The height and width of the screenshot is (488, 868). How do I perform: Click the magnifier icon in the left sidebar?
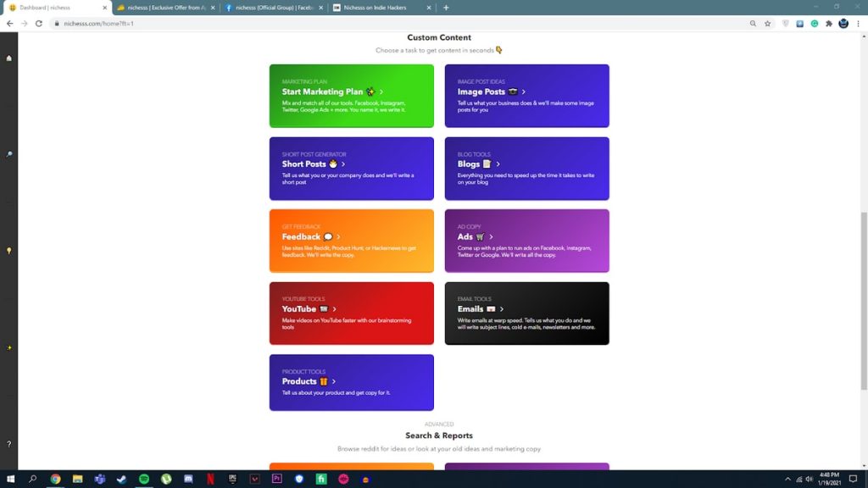[8, 154]
